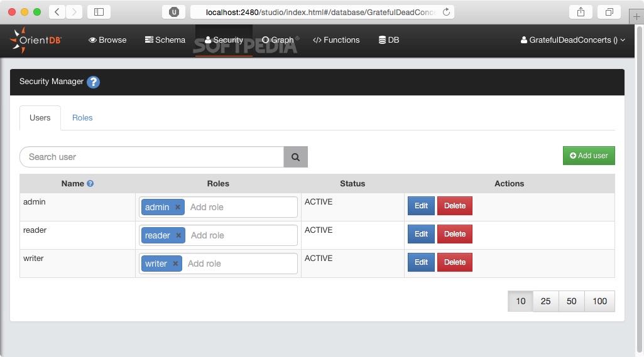
Task: Open a new browser tab
Action: click(636, 17)
